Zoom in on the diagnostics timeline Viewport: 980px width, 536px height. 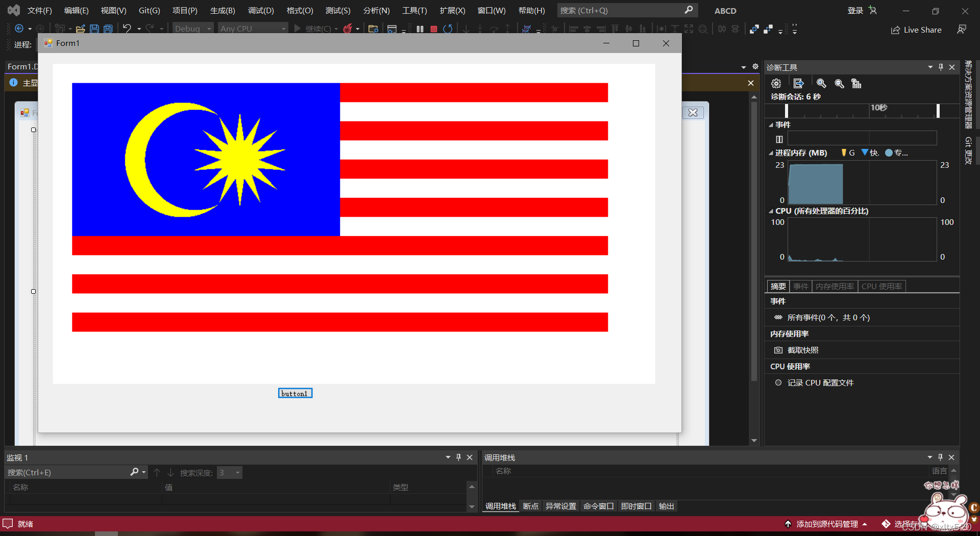[821, 84]
